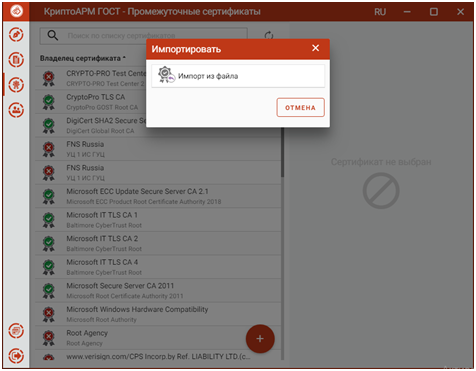The width and height of the screenshot is (476, 371).
Task: Select the www.verisign.com/CPS certificate row
Action: pos(158,355)
